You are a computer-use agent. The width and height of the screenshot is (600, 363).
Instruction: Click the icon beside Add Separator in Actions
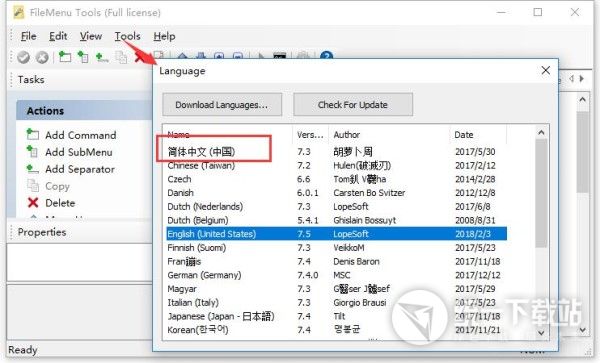pyautogui.click(x=33, y=169)
